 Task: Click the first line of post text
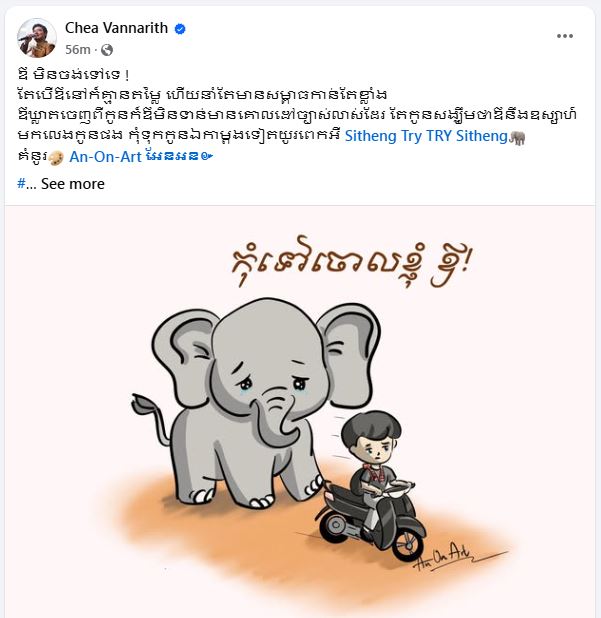point(74,74)
